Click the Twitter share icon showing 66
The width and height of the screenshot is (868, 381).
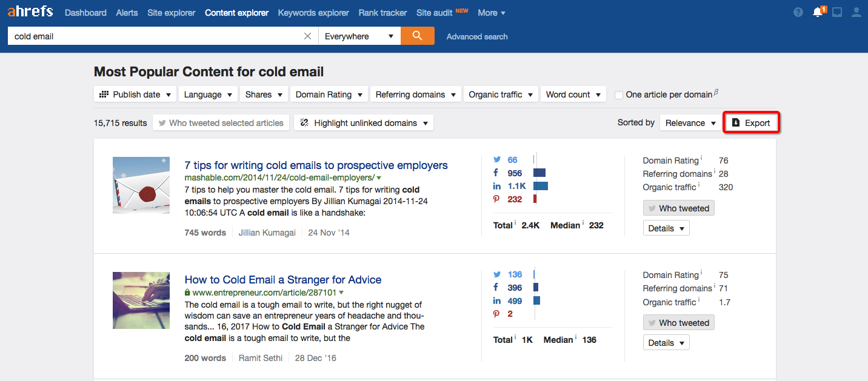point(497,159)
